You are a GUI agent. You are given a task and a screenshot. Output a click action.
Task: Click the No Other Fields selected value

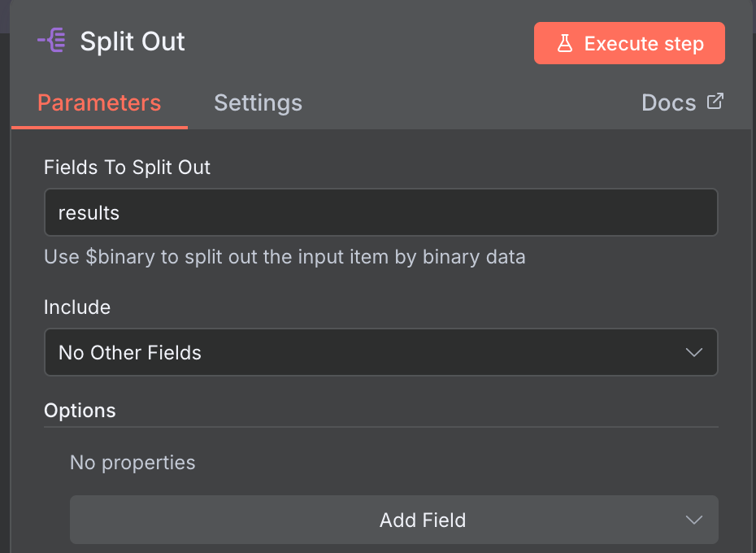tap(130, 352)
